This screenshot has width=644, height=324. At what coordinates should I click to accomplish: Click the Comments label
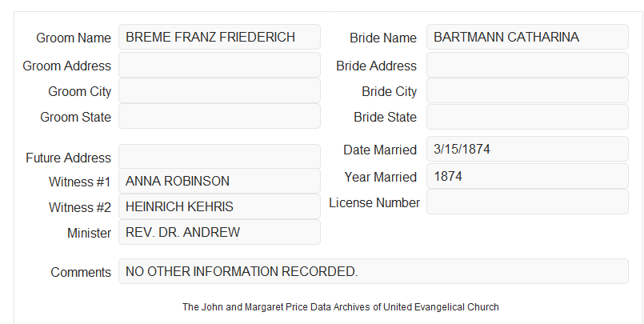[x=81, y=272]
